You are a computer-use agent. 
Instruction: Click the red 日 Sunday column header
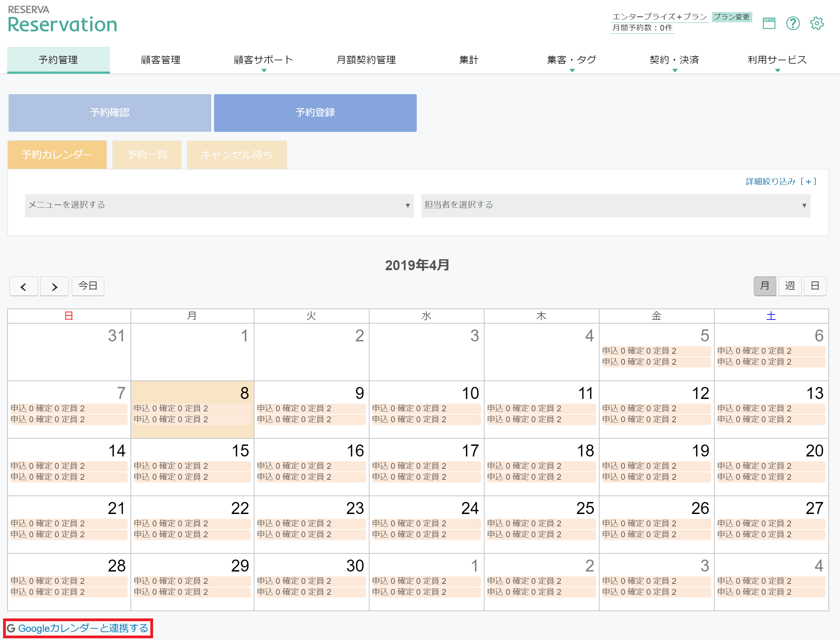(69, 316)
